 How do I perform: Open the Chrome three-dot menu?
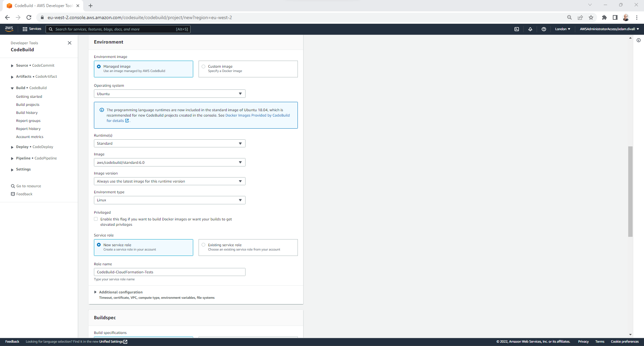pyautogui.click(x=637, y=17)
